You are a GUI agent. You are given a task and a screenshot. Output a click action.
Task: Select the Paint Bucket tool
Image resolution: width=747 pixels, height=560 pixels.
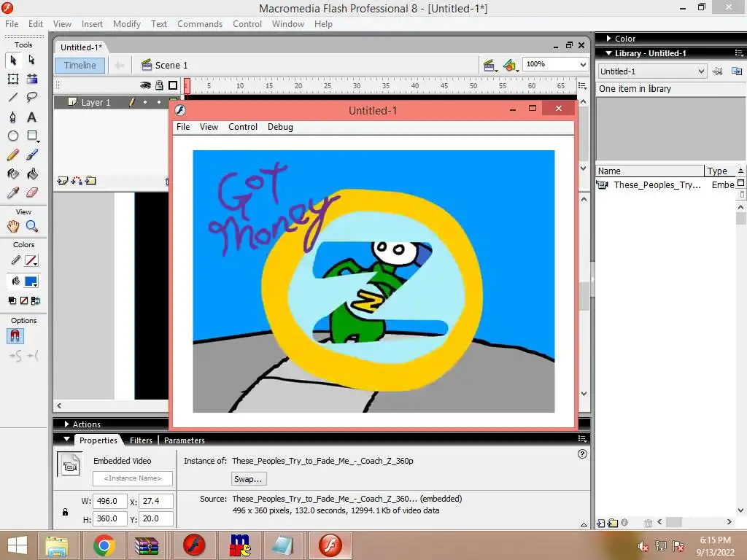[x=32, y=174]
